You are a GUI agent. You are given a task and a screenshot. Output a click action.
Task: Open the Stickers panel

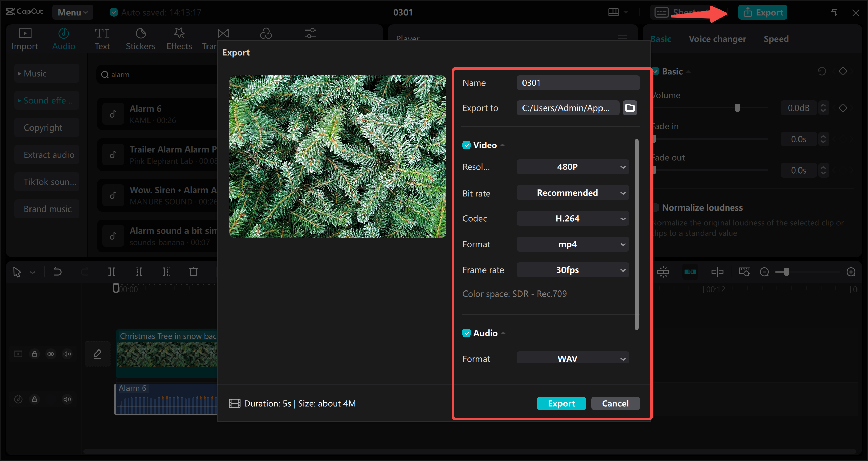click(x=140, y=38)
